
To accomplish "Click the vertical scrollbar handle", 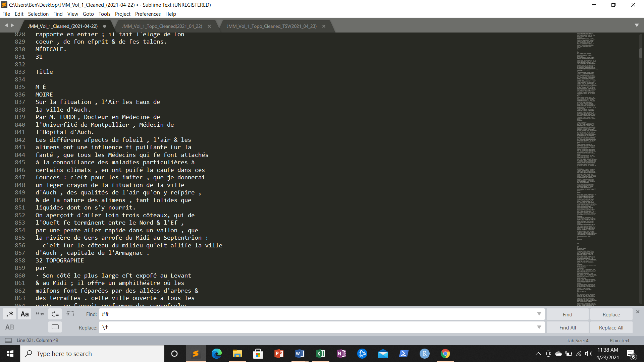I will (x=641, y=54).
